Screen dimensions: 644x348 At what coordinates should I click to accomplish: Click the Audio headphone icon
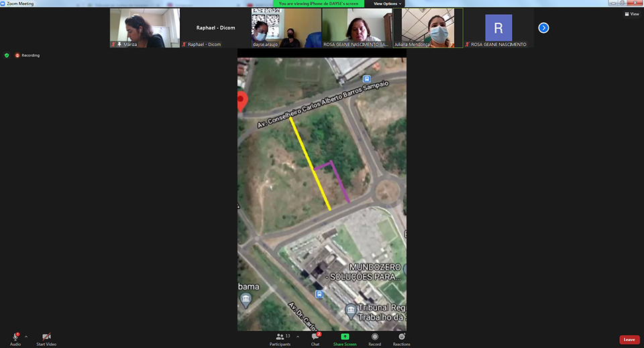click(15, 337)
